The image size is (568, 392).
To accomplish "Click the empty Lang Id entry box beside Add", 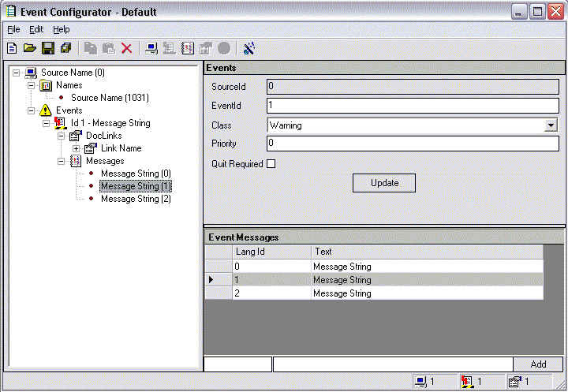I will 238,364.
